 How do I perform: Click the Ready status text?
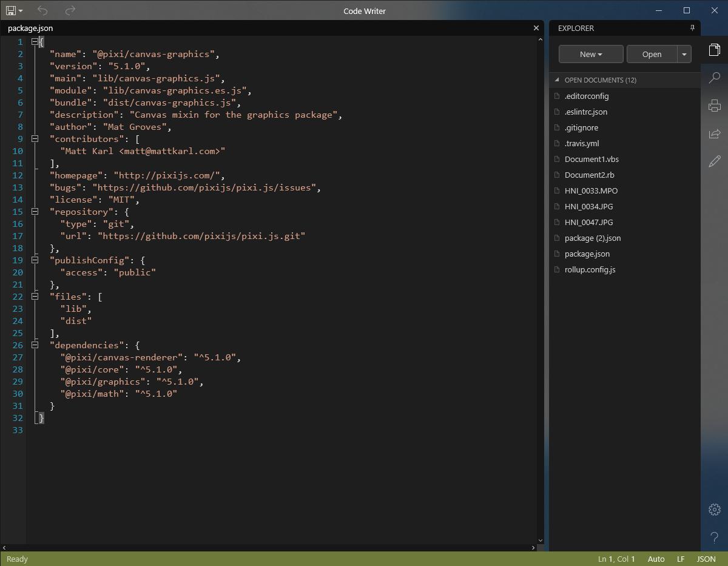point(17,559)
